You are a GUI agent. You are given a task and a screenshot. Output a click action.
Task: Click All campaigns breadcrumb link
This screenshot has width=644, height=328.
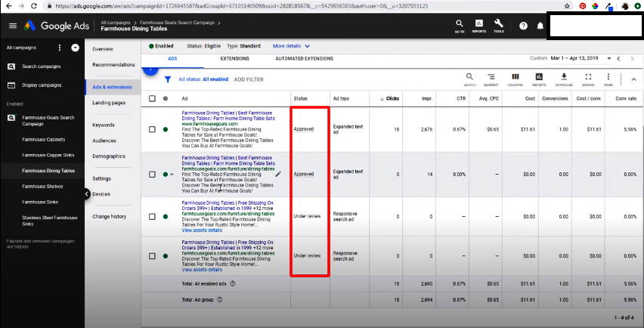116,23
